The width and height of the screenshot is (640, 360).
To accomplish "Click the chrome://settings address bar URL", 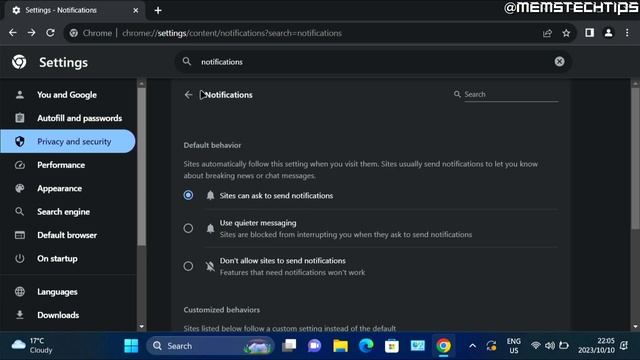I will [232, 33].
